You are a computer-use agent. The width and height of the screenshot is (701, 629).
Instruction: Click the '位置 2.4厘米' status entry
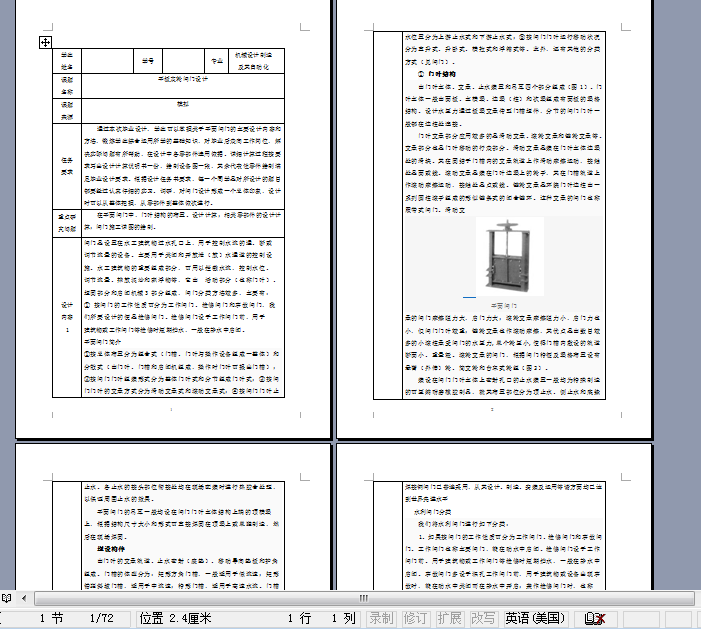click(x=175, y=618)
